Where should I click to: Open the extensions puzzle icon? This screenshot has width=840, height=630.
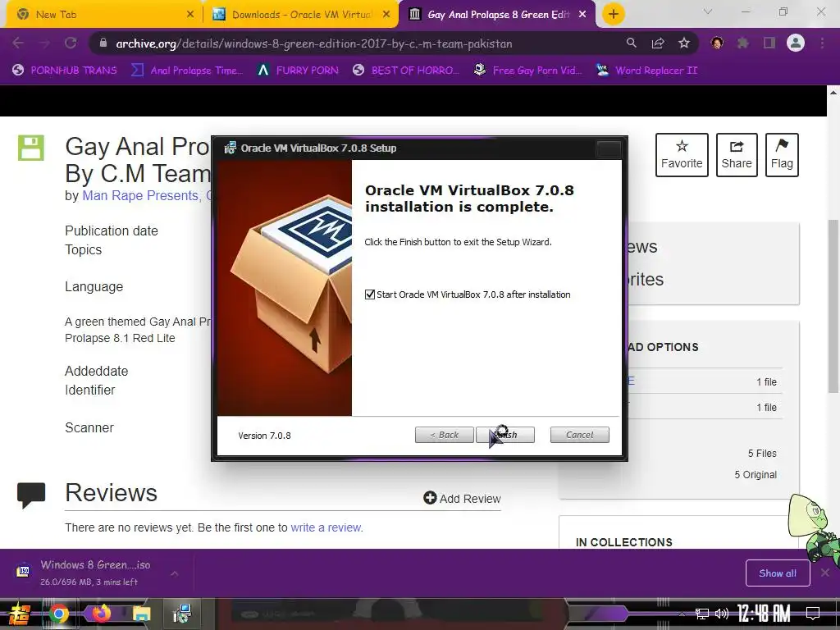click(x=743, y=43)
